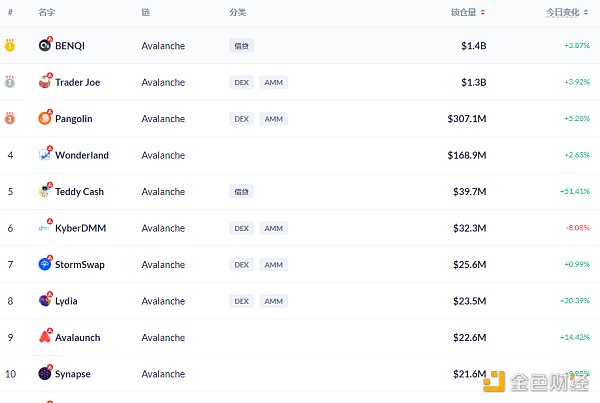Select the 借贷 tag on Teddy Cash row
The image size is (600, 403).
click(x=241, y=191)
